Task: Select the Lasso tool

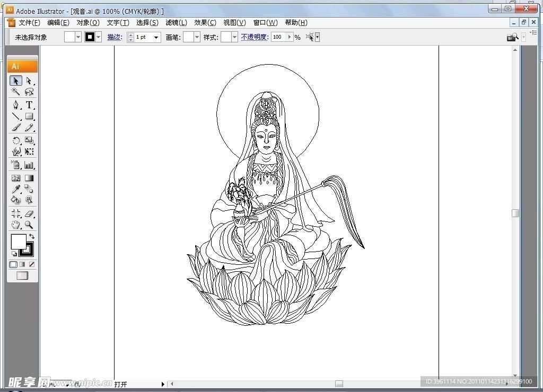Action: [x=29, y=92]
